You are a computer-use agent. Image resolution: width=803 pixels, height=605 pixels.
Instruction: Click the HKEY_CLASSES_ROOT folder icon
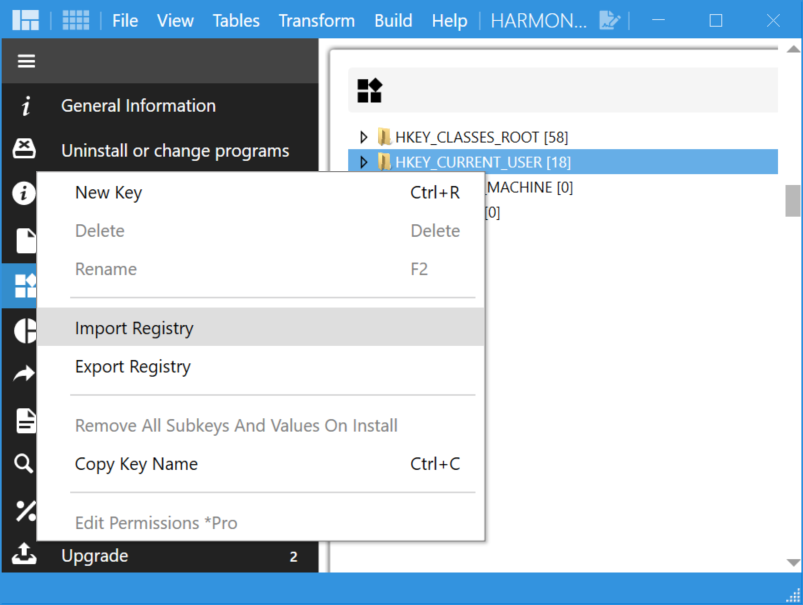pos(385,137)
